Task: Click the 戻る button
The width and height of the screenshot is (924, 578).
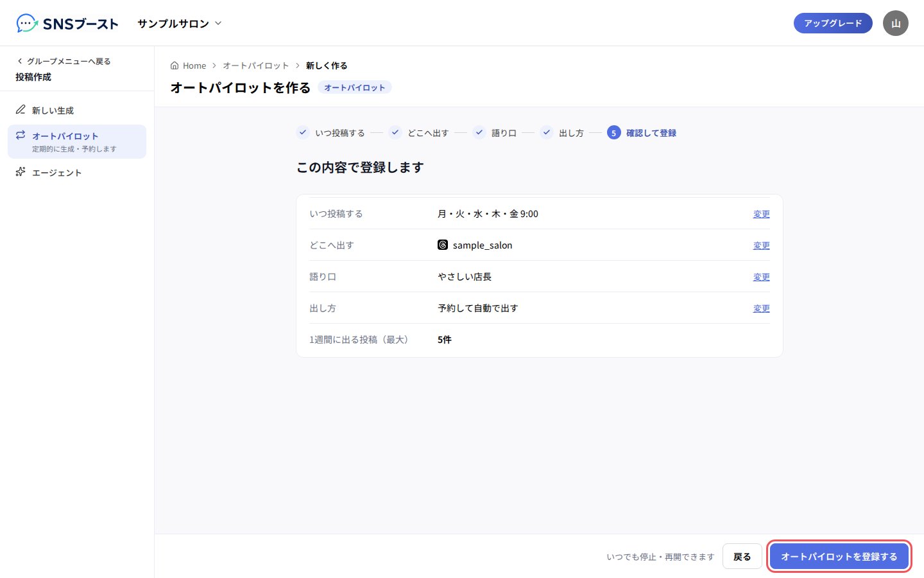Action: (742, 556)
